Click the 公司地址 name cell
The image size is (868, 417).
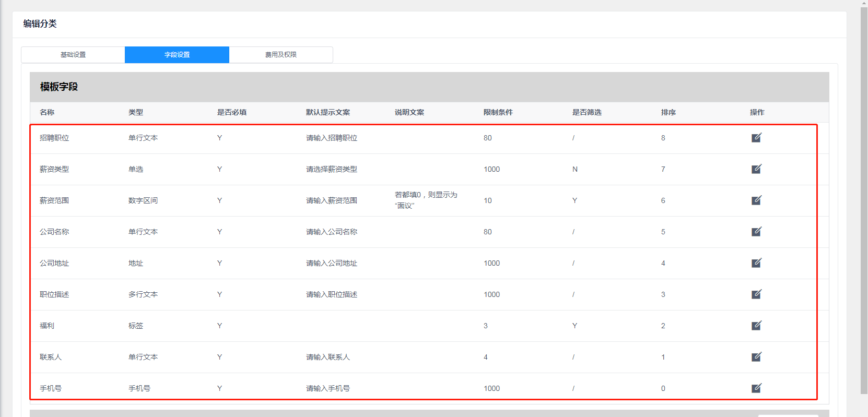point(54,263)
